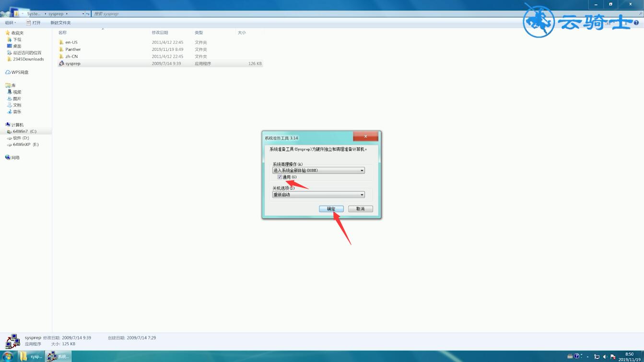Open the 关机选项 dropdown
The image size is (644, 362).
tap(318, 194)
